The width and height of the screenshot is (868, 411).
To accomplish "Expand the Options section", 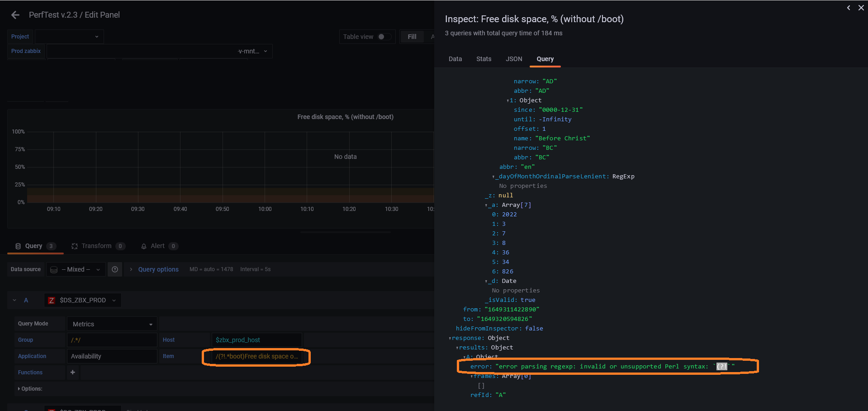I will [30, 388].
